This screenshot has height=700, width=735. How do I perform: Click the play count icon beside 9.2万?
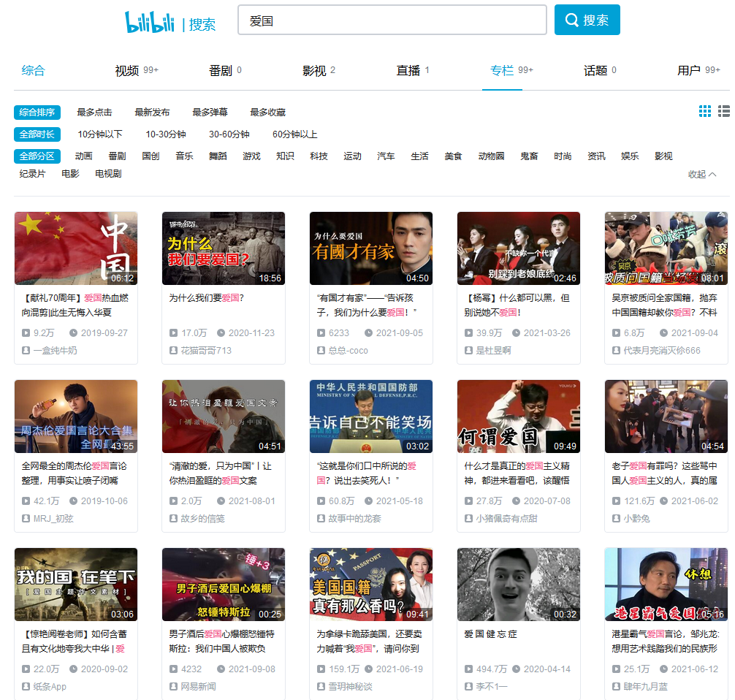tap(26, 333)
